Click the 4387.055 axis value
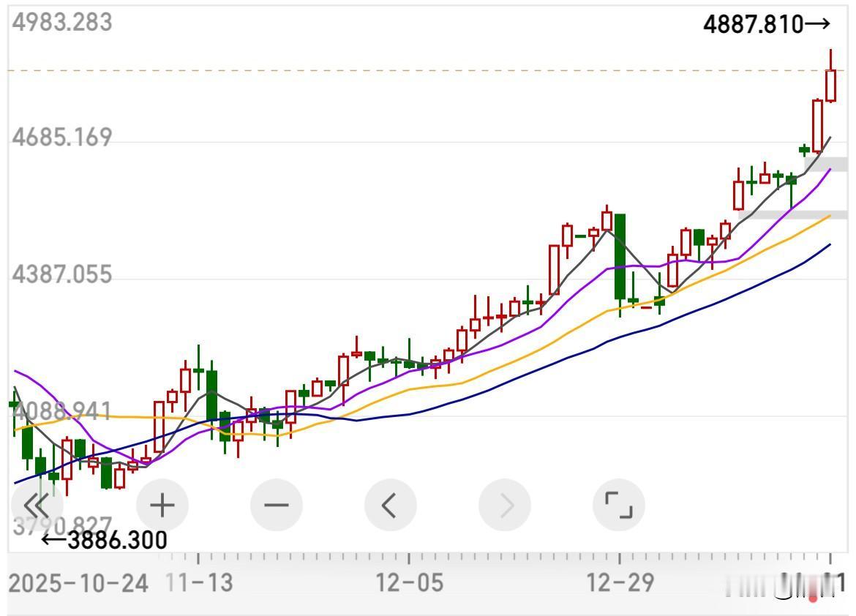 (x=62, y=274)
